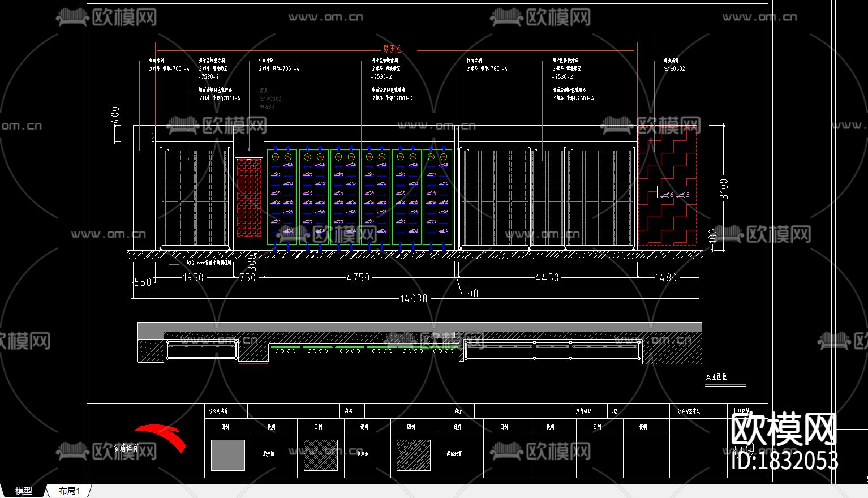Click the red Anta logo in title block
This screenshot has width=868, height=498.
[x=161, y=437]
